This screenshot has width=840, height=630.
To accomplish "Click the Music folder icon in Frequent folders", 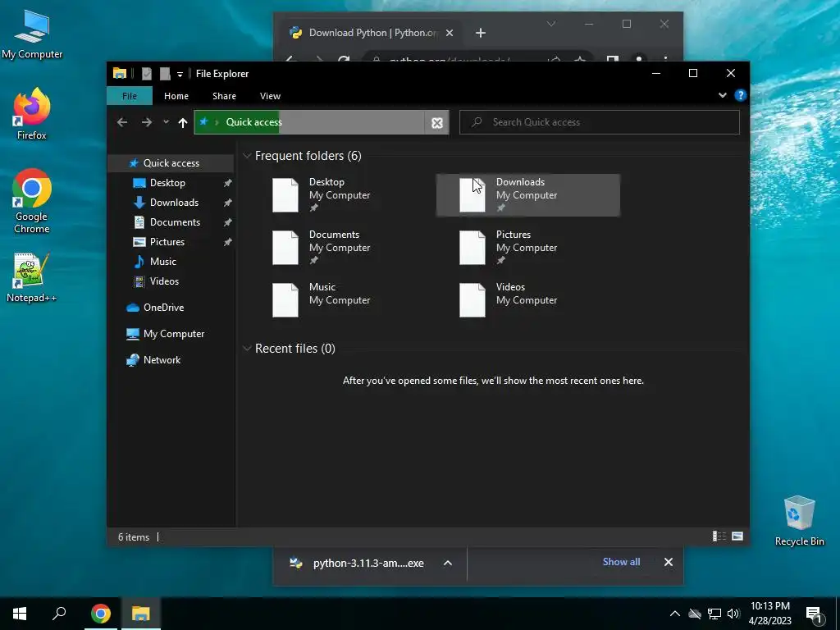I will [285, 300].
